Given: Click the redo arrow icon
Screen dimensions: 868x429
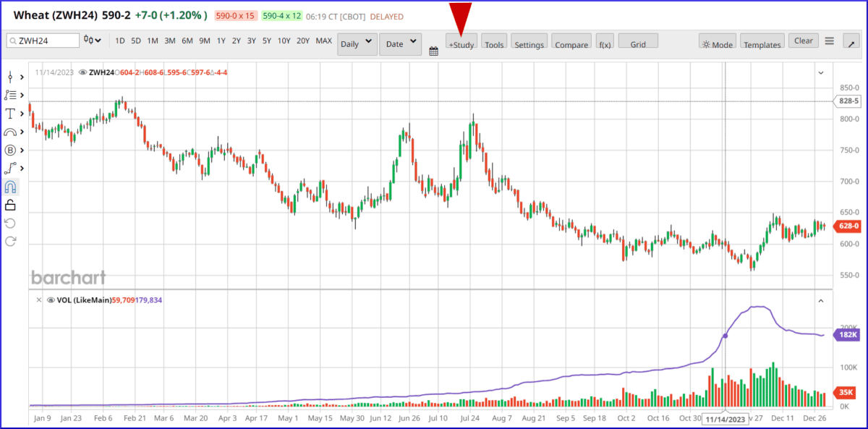Looking at the screenshot, I should pyautogui.click(x=10, y=241).
